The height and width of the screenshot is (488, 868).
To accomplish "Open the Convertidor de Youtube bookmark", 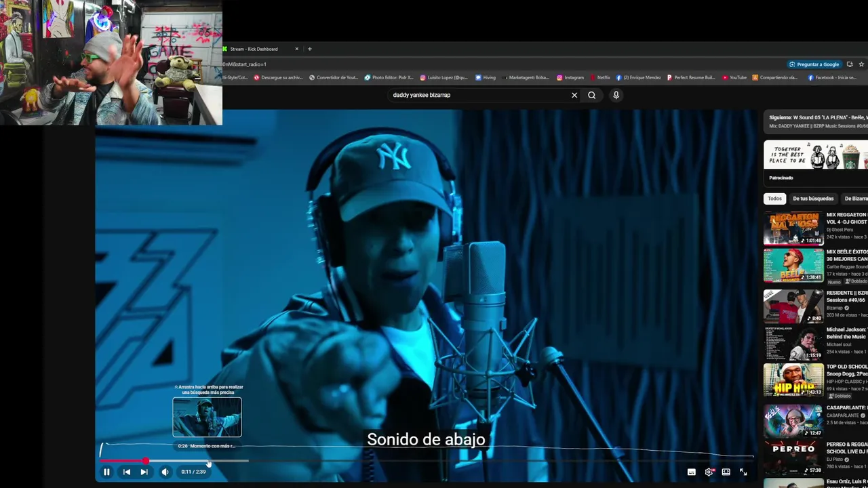I will pyautogui.click(x=334, y=77).
